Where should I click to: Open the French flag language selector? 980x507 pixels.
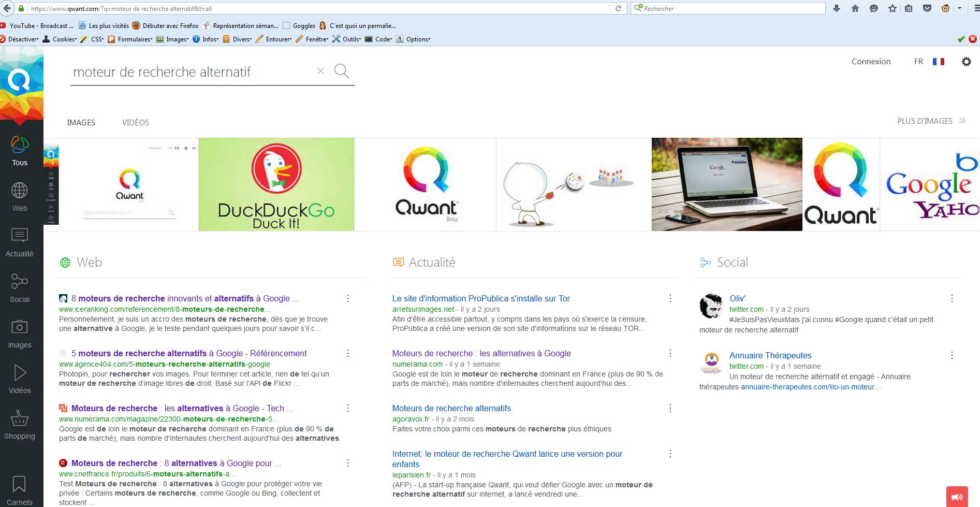[938, 62]
